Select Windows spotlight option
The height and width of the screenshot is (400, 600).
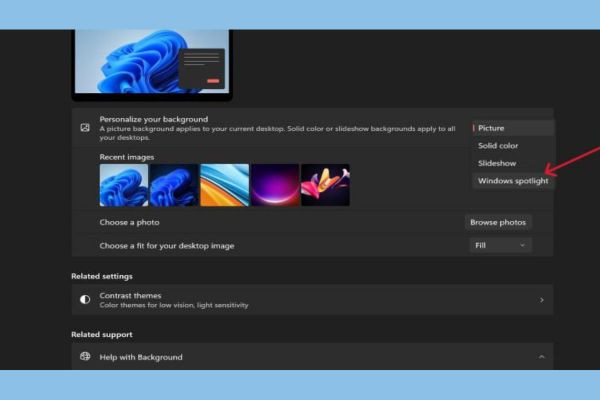pos(513,181)
